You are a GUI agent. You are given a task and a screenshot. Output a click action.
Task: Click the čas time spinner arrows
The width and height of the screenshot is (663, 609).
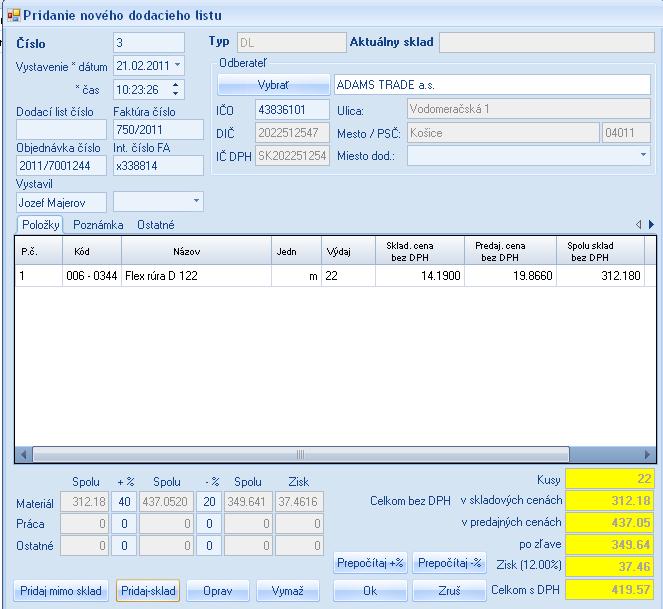click(x=175, y=89)
